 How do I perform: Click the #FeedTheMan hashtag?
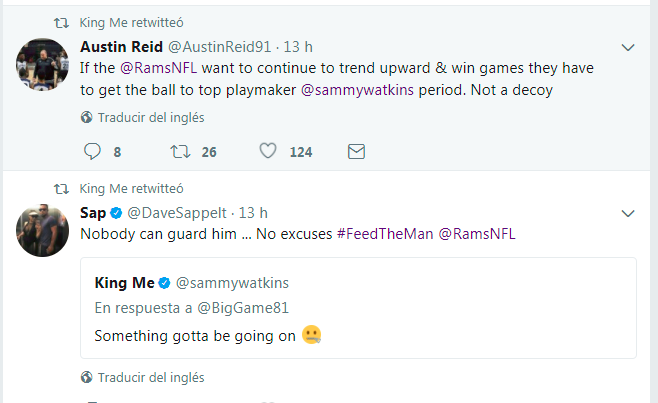point(383,232)
